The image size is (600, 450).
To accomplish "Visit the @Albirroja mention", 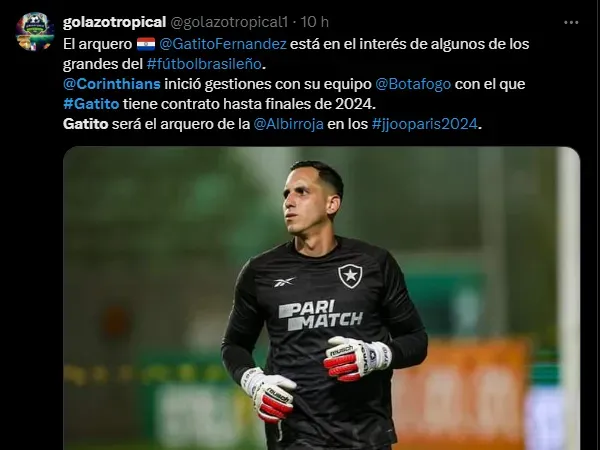I will pos(289,124).
